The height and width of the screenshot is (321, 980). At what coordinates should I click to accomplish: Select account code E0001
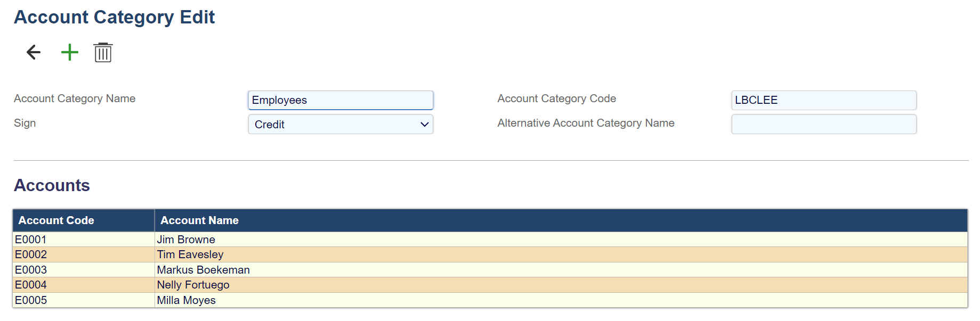tap(31, 240)
